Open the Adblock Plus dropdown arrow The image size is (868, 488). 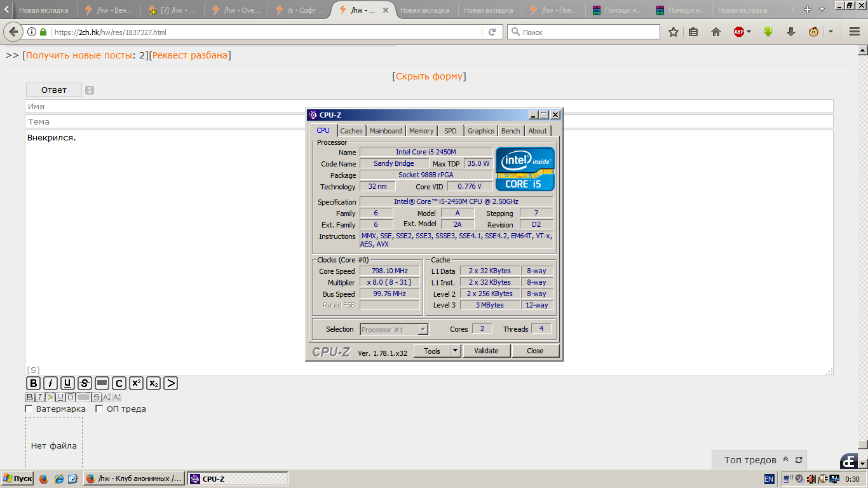point(749,32)
